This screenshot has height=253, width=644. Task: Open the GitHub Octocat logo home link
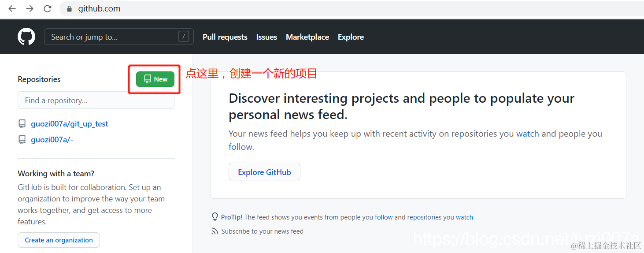tap(26, 37)
